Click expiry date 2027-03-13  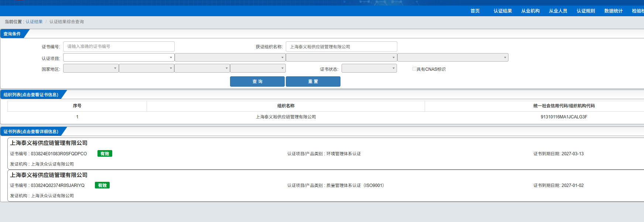point(572,154)
